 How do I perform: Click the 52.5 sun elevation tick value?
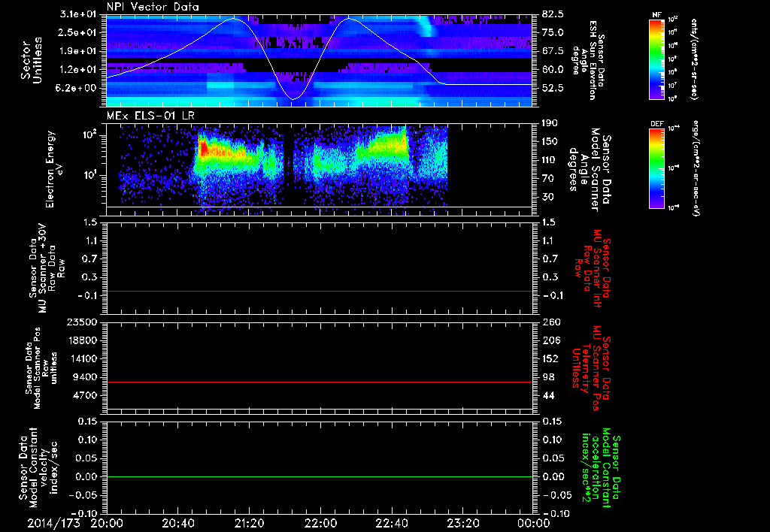(x=553, y=88)
